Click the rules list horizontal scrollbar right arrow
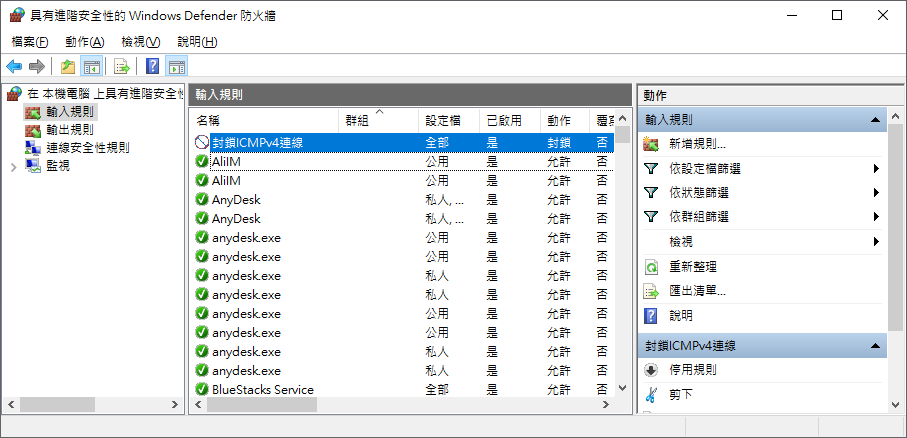Viewport: 907px width, 438px height. point(606,405)
